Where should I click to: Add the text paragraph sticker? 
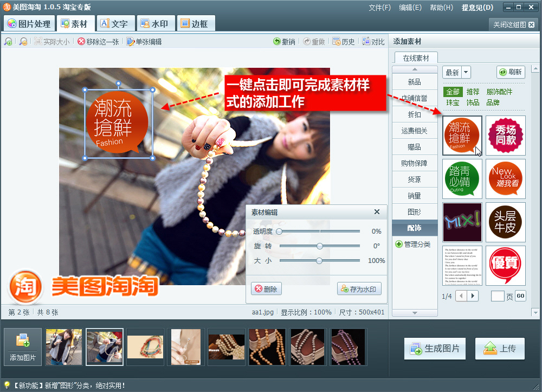click(x=462, y=266)
